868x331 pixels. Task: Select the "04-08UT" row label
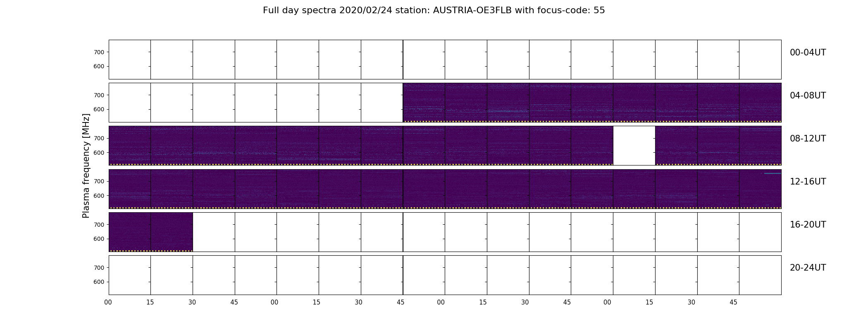(808, 96)
